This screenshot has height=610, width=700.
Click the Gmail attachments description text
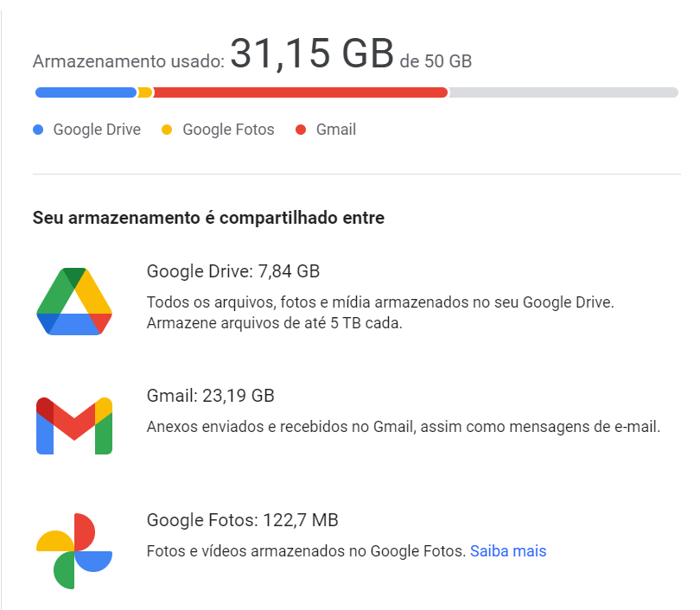pos(404,426)
